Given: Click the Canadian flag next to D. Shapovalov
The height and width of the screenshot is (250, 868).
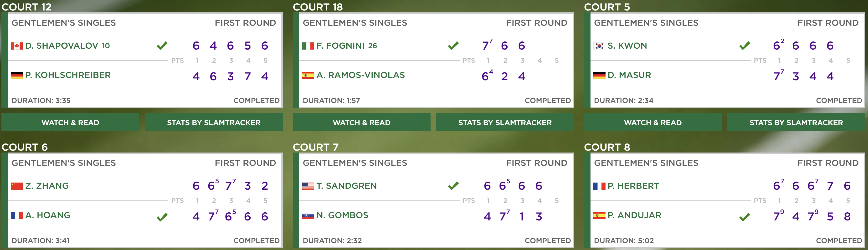Looking at the screenshot, I should pos(16,46).
